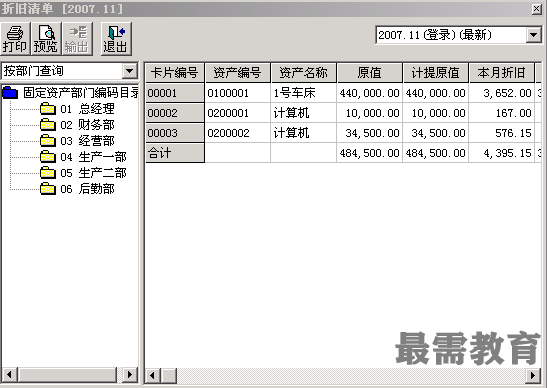Click the 本月折旧 column header

(501, 73)
